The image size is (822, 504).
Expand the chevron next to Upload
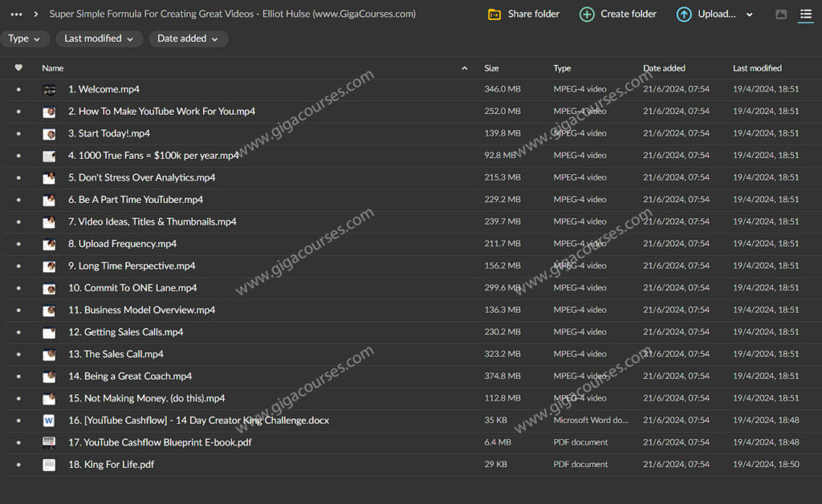click(750, 14)
